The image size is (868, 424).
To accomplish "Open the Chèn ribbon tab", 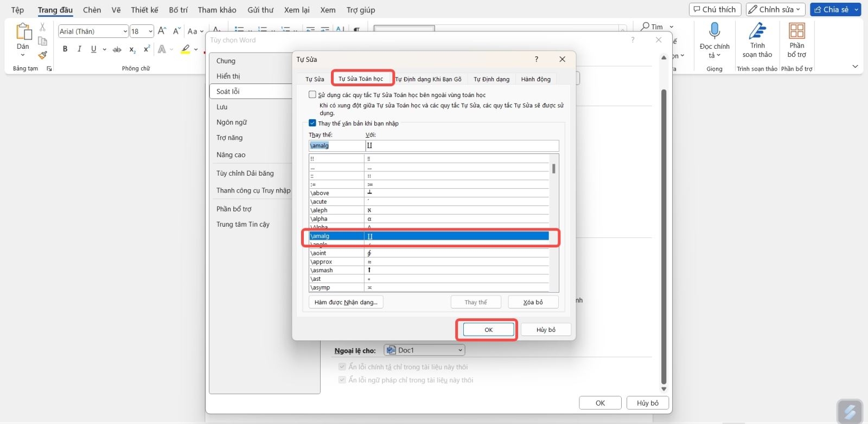I will [92, 10].
